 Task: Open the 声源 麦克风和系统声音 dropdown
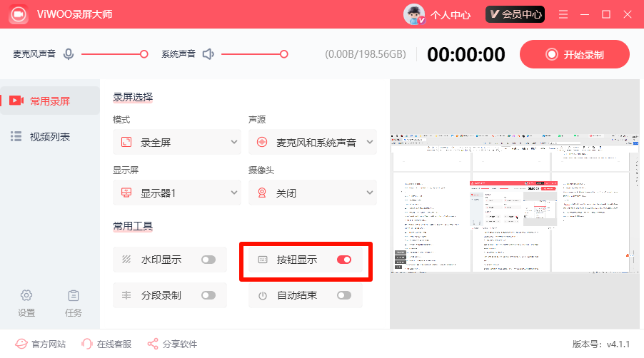313,143
